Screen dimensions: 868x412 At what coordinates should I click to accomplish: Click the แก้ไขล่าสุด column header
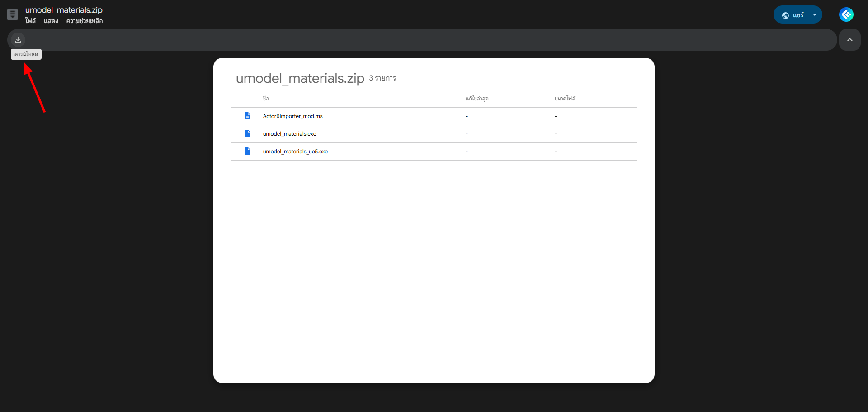[x=477, y=99]
